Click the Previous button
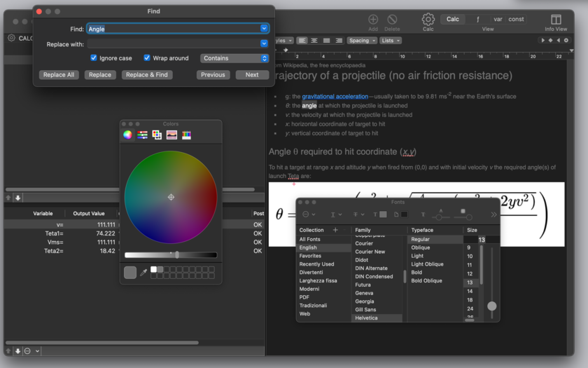 [213, 75]
